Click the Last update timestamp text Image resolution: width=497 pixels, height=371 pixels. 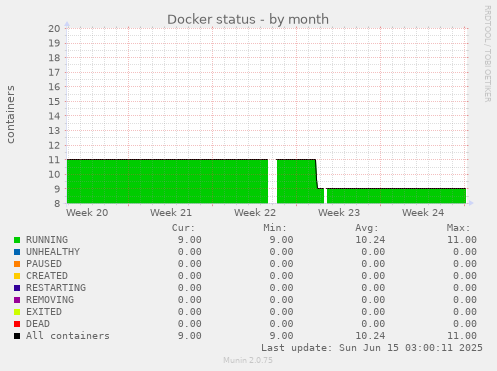pyautogui.click(x=372, y=348)
